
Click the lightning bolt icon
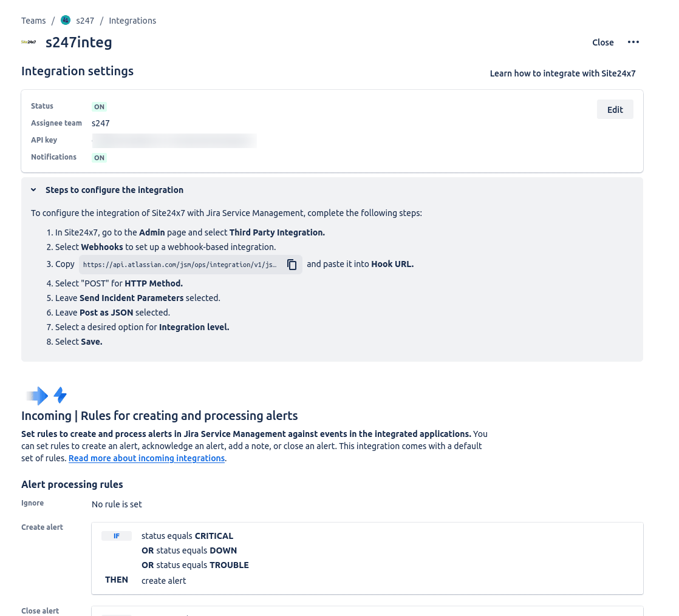pyautogui.click(x=60, y=395)
